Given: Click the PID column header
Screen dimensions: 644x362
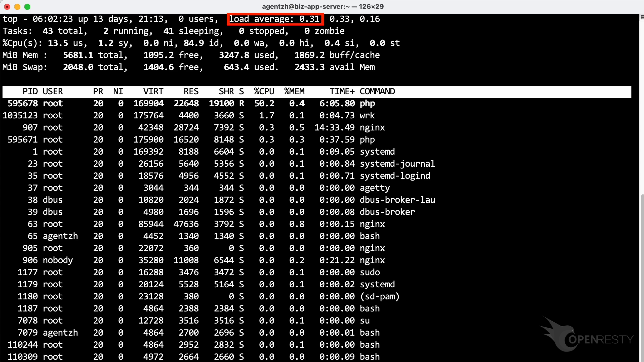Looking at the screenshot, I should click(x=30, y=92).
